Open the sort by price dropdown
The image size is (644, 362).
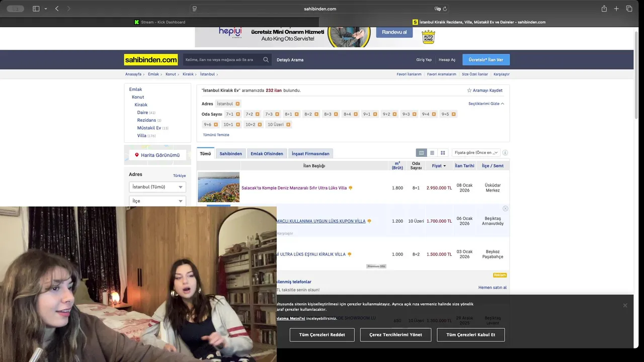point(476,153)
